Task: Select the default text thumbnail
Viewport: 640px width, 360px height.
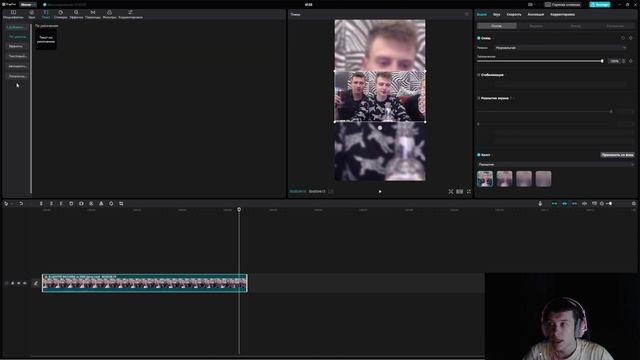Action: (46, 40)
